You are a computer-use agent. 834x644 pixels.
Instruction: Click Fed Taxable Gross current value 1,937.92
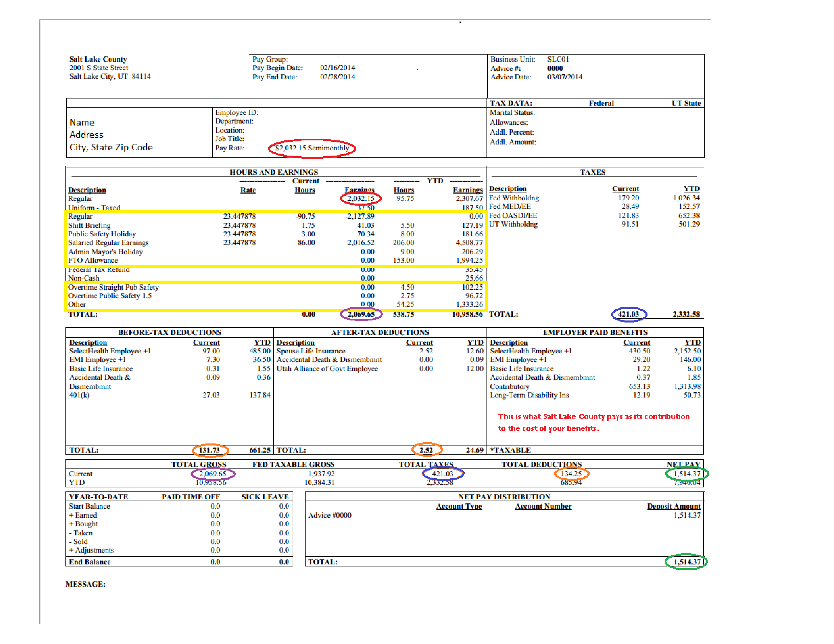[321, 474]
